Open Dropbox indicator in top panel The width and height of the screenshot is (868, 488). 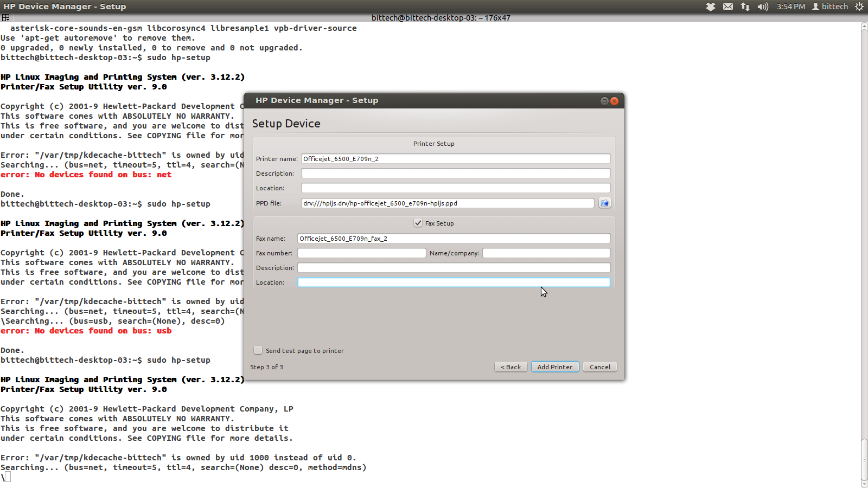coord(711,7)
